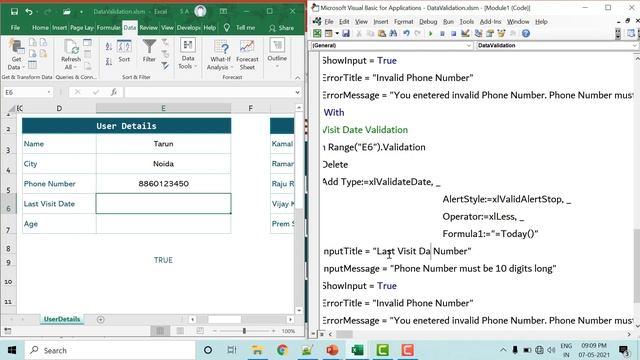The height and width of the screenshot is (360, 640).
Task: Select column E header
Action: coord(163,108)
